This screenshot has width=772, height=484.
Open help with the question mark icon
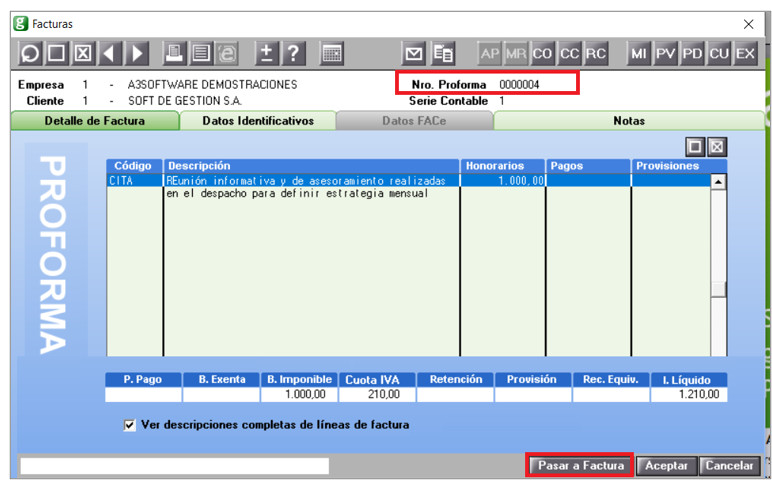[x=293, y=53]
